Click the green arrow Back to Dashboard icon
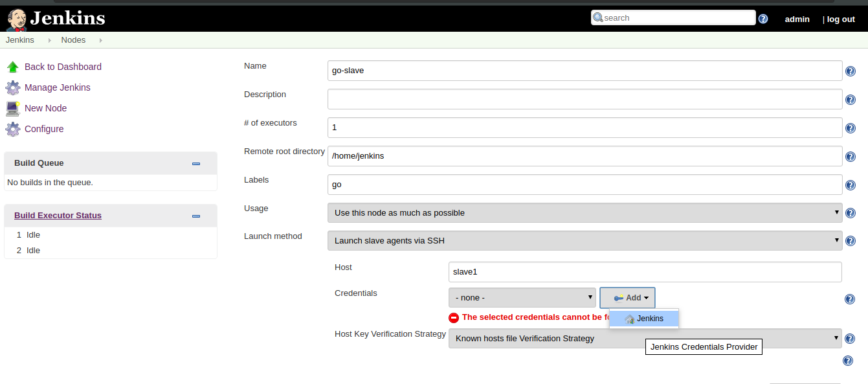The height and width of the screenshot is (384, 868). tap(13, 67)
